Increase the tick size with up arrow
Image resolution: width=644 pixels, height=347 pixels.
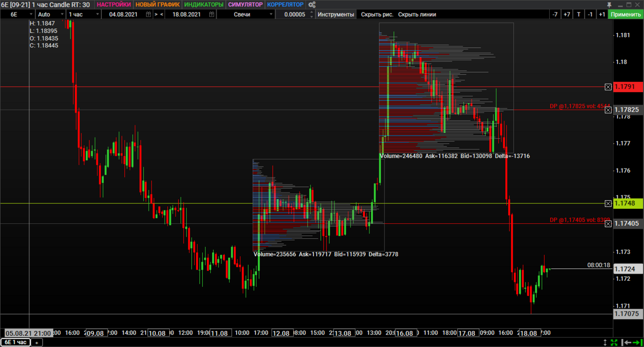coord(312,12)
